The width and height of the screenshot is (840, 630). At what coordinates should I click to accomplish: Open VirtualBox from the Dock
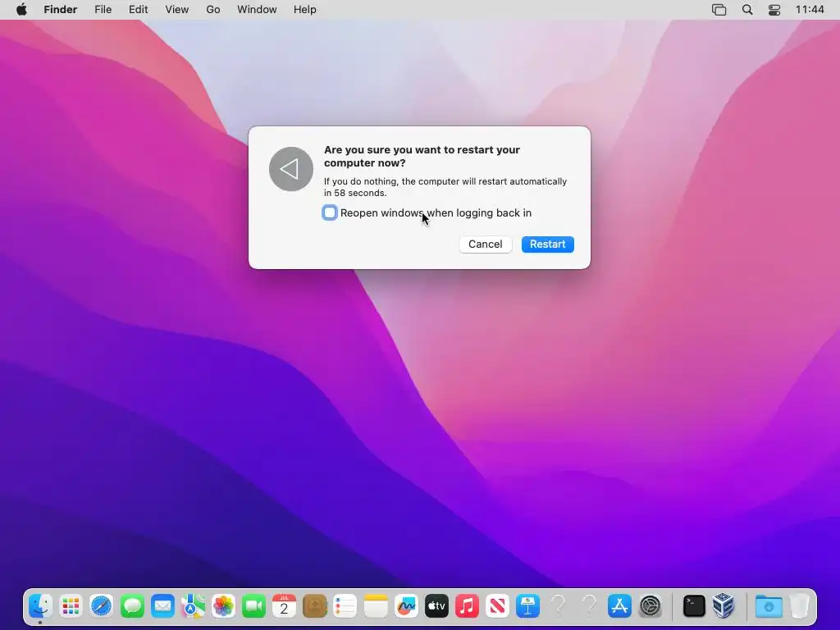(724, 606)
